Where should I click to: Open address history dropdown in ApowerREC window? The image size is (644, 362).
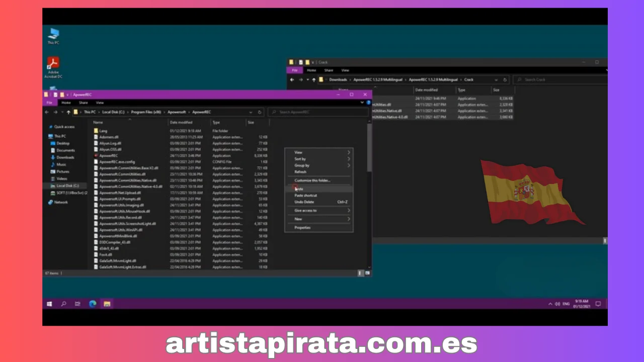point(251,112)
